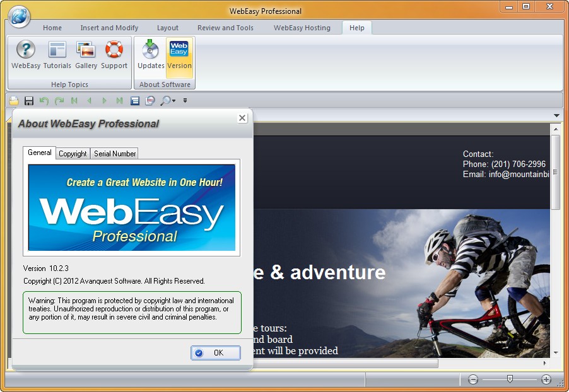Confirm About dialog with OK button
Image resolution: width=569 pixels, height=392 pixels.
[216, 353]
